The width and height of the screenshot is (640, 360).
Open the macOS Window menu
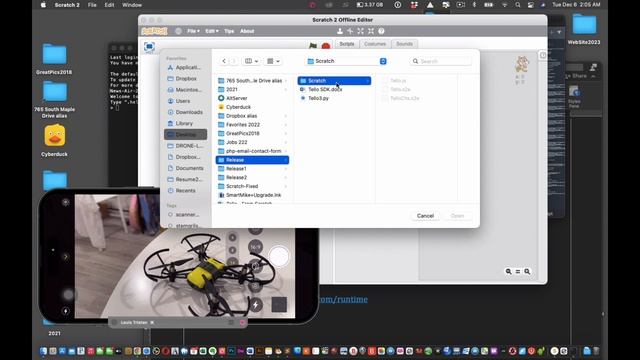pyautogui.click(x=132, y=5)
